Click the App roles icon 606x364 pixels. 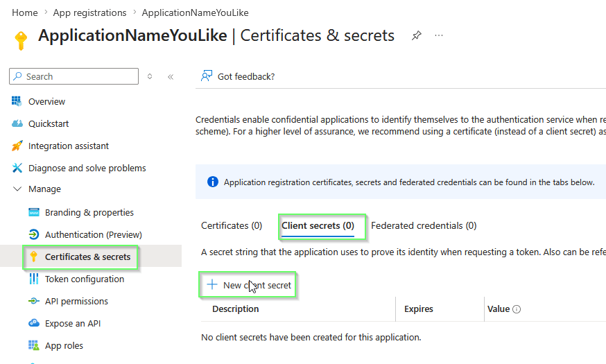(x=34, y=345)
